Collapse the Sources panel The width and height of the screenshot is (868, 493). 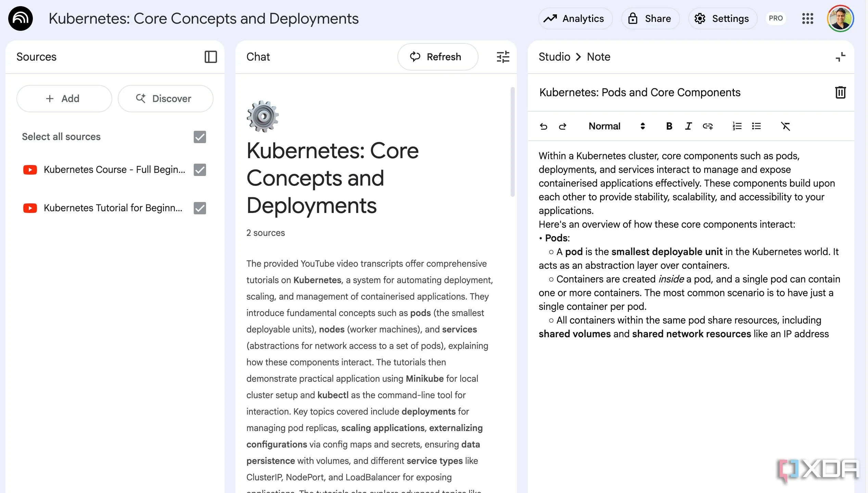[210, 57]
